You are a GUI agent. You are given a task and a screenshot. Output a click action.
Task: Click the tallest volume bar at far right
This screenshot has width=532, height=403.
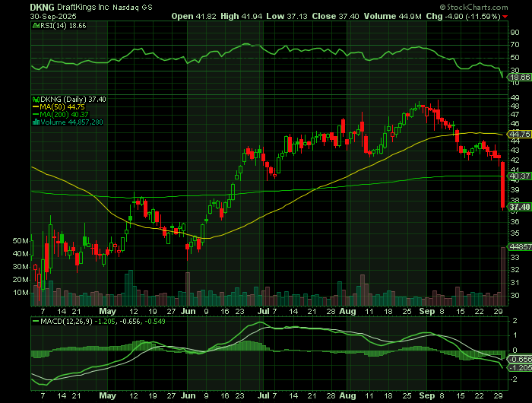point(503,276)
